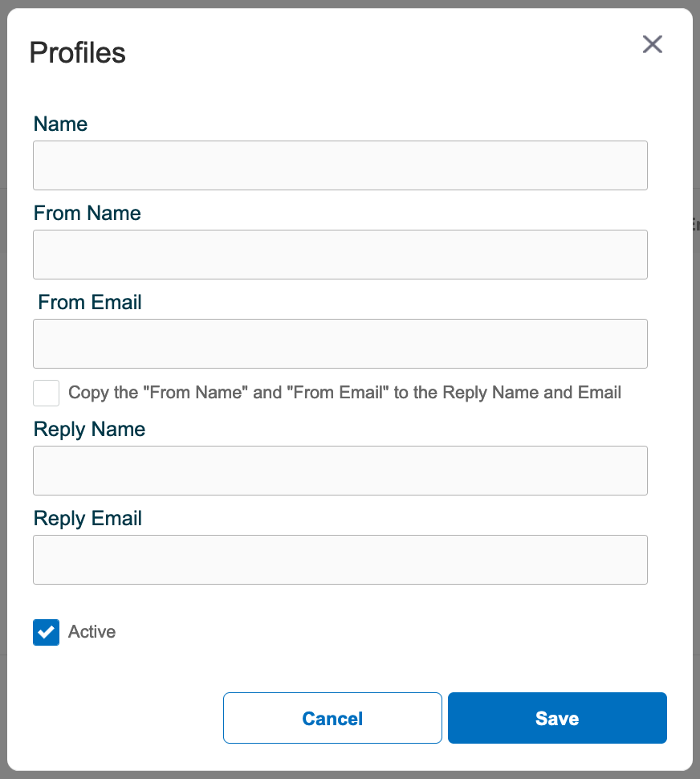
Task: Click the "Name" field label
Action: click(60, 124)
